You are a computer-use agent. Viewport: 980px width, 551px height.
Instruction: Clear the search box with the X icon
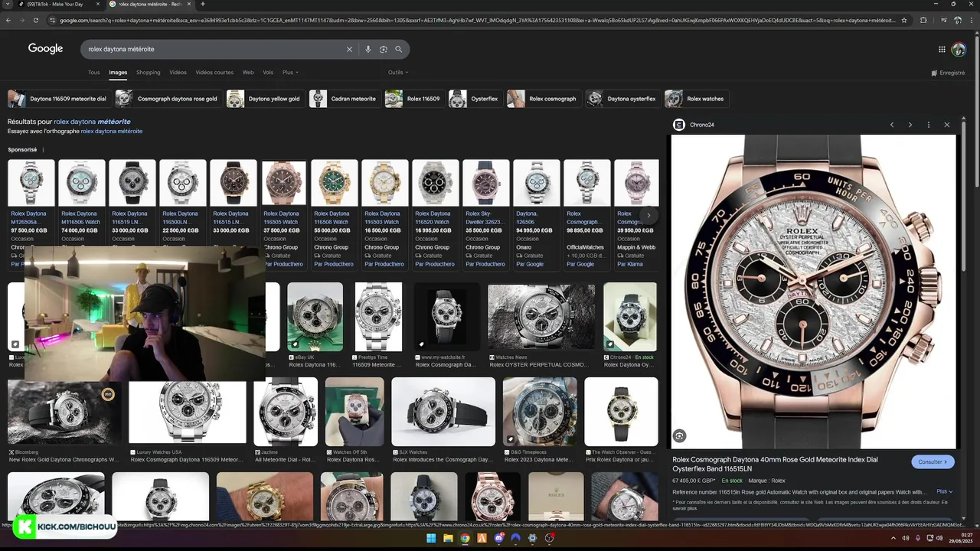coord(349,49)
